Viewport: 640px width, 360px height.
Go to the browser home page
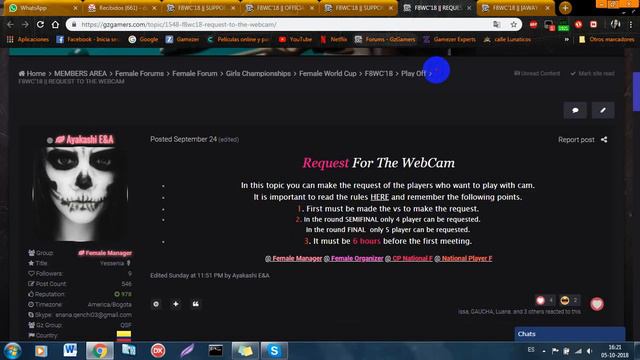tap(55, 24)
